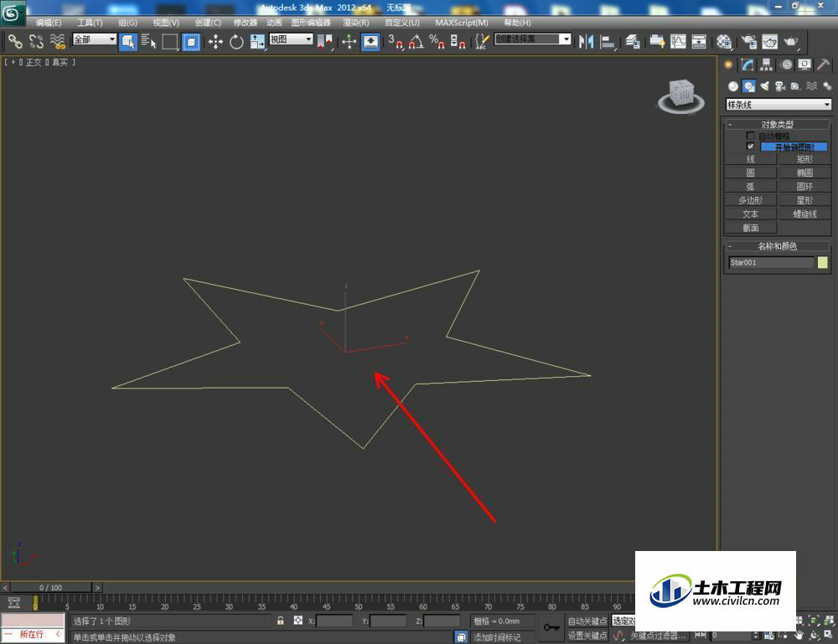Image resolution: width=838 pixels, height=644 pixels.
Task: Click the Edit Named Selection Sets icon
Action: click(482, 42)
